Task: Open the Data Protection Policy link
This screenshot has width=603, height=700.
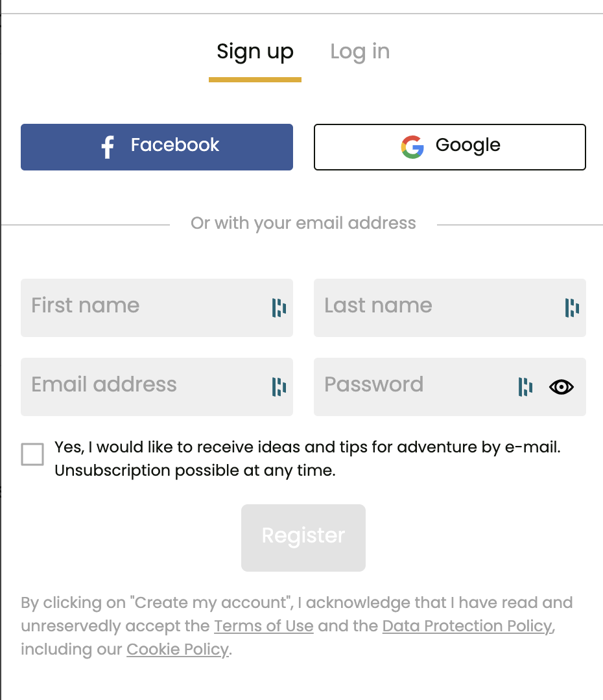Action: [467, 626]
